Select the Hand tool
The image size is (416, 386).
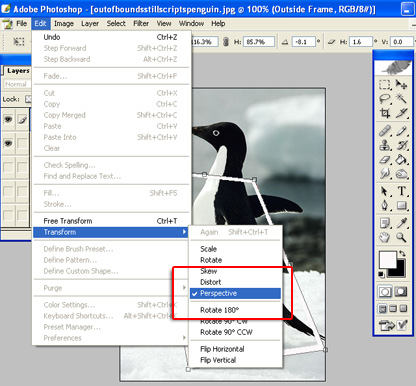pyautogui.click(x=385, y=237)
